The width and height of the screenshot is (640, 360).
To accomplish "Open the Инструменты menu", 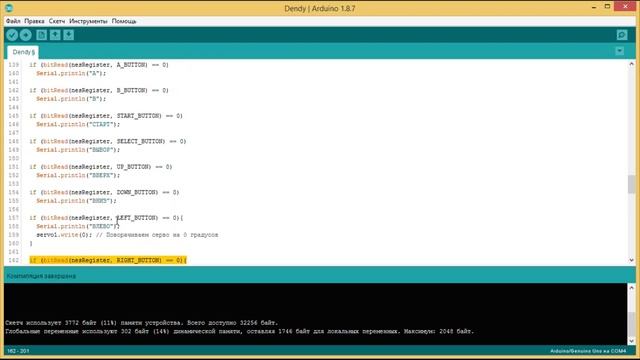I will coord(88,21).
